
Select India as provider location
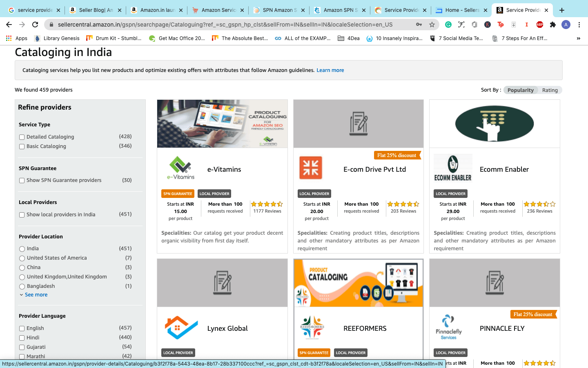click(x=22, y=249)
